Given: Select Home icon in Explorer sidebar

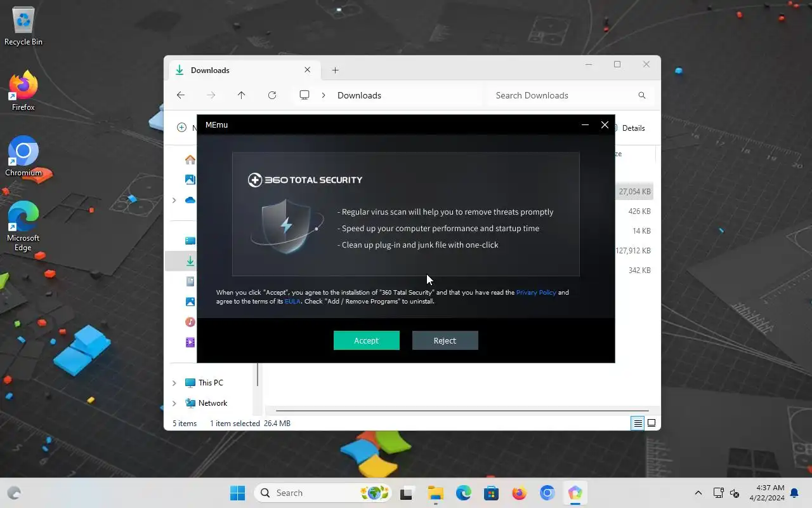Looking at the screenshot, I should click(x=190, y=159).
